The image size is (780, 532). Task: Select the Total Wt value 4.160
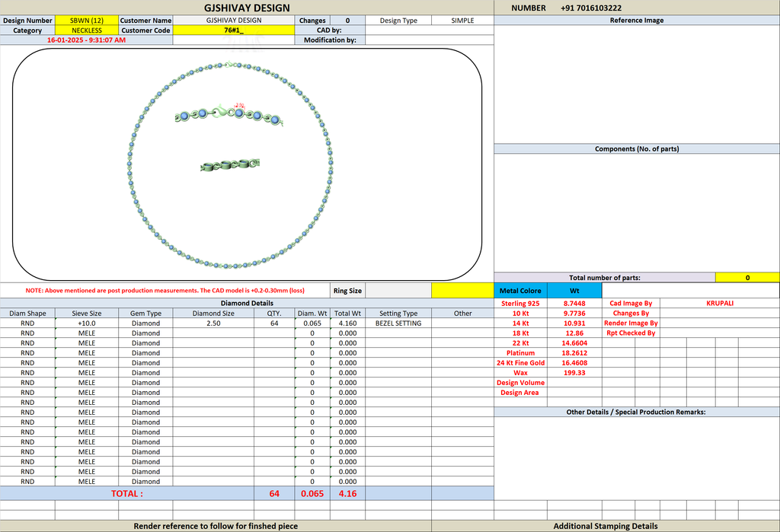pos(347,323)
